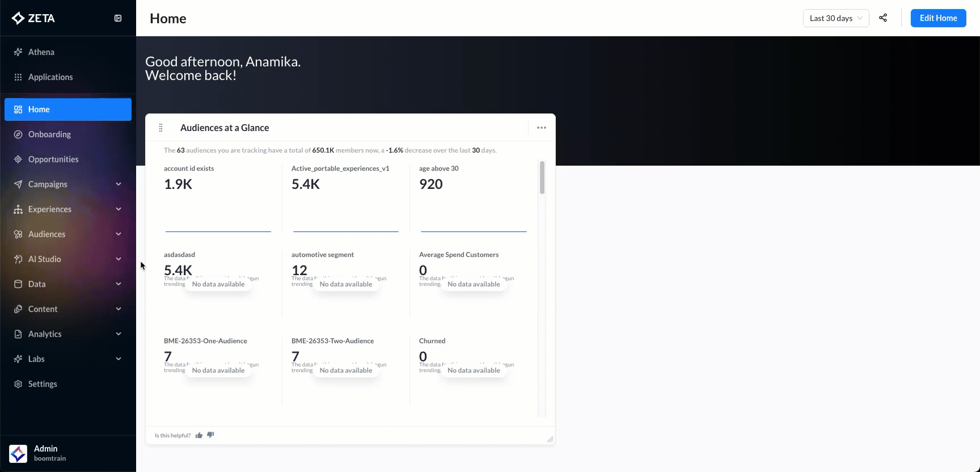Click the Zeta logo
Image resolution: width=980 pixels, height=472 pixels.
tap(33, 18)
